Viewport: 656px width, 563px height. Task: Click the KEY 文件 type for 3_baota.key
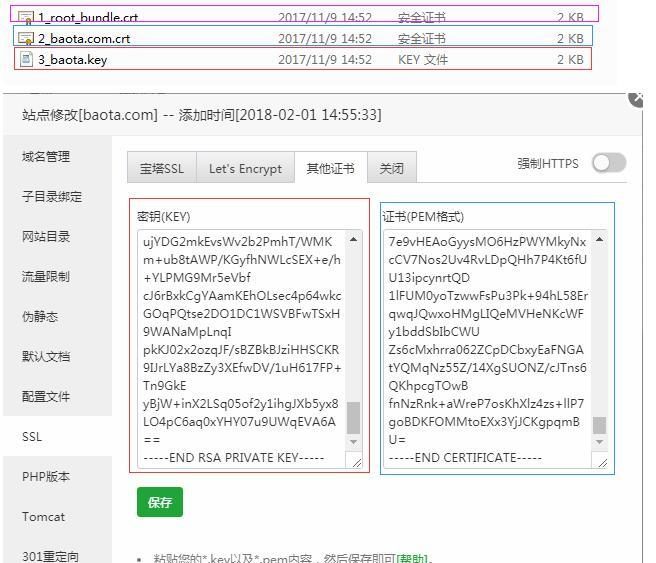(423, 59)
